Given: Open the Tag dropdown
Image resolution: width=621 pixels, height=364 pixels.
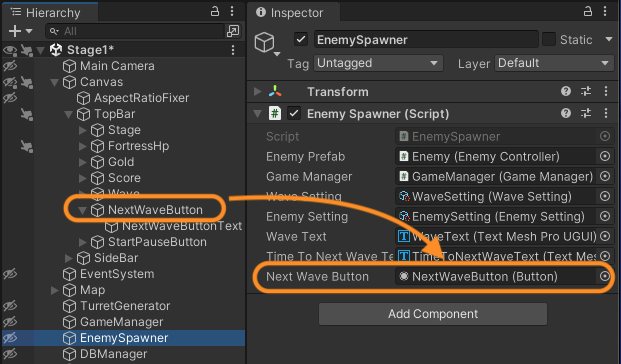Looking at the screenshot, I should 378,63.
